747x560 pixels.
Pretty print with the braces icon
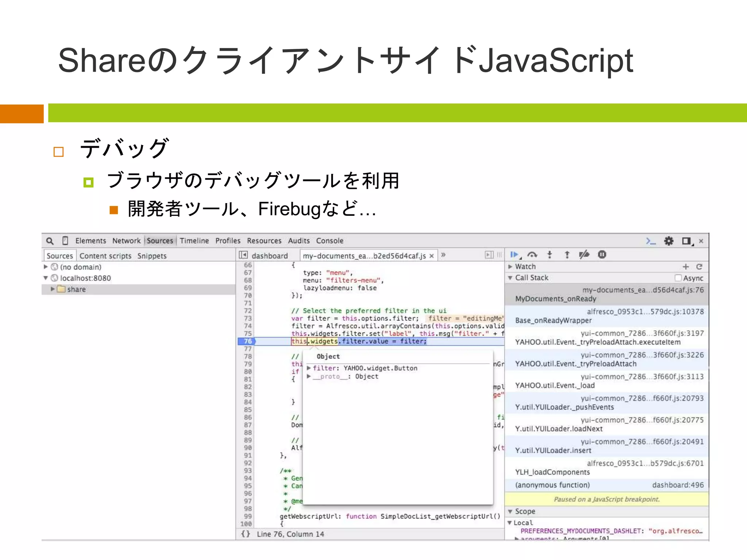click(x=245, y=534)
